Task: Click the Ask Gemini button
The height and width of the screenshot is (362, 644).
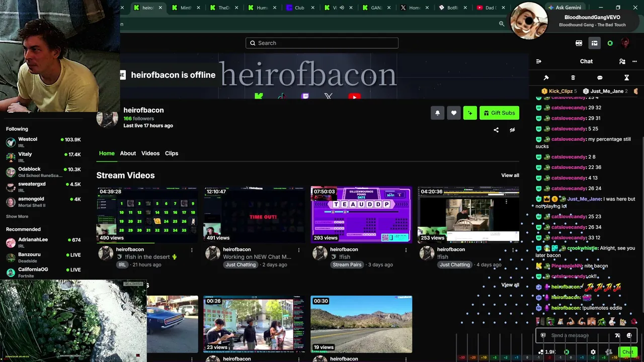Action: point(565,8)
